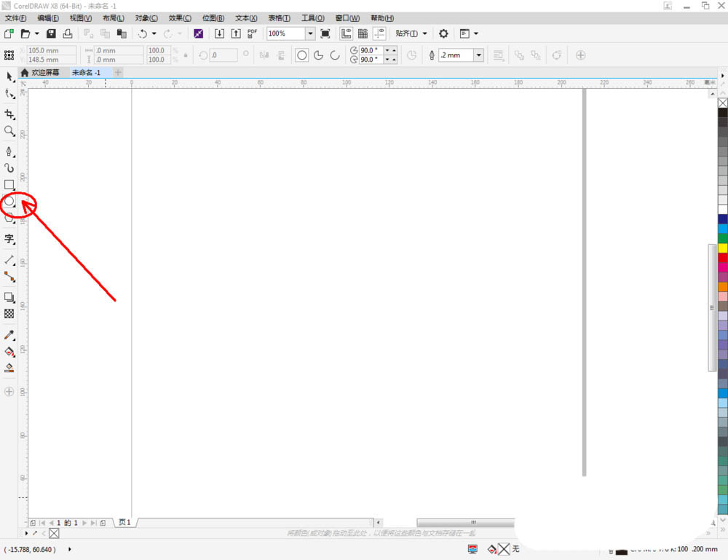
Task: Publish to PDF
Action: pyautogui.click(x=252, y=33)
